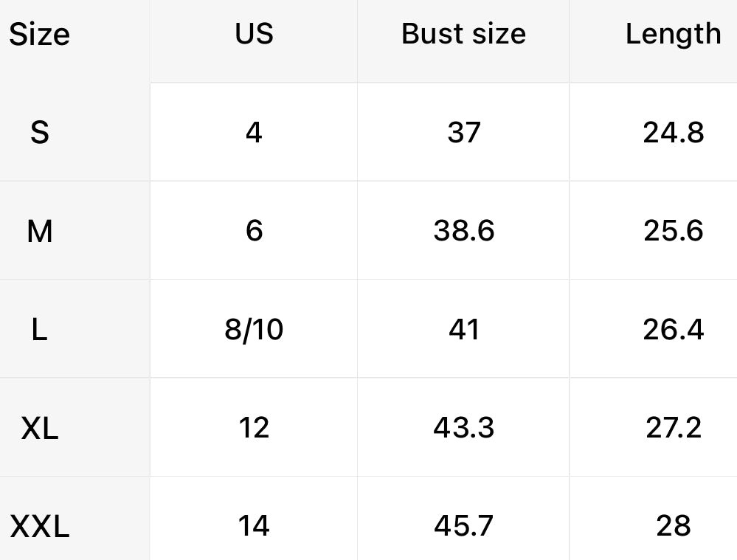
Task: Click the 27.2 length value
Action: coord(673,428)
